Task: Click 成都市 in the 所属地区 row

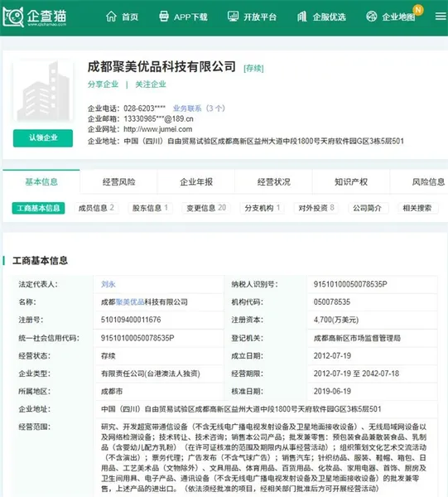Action: click(112, 392)
